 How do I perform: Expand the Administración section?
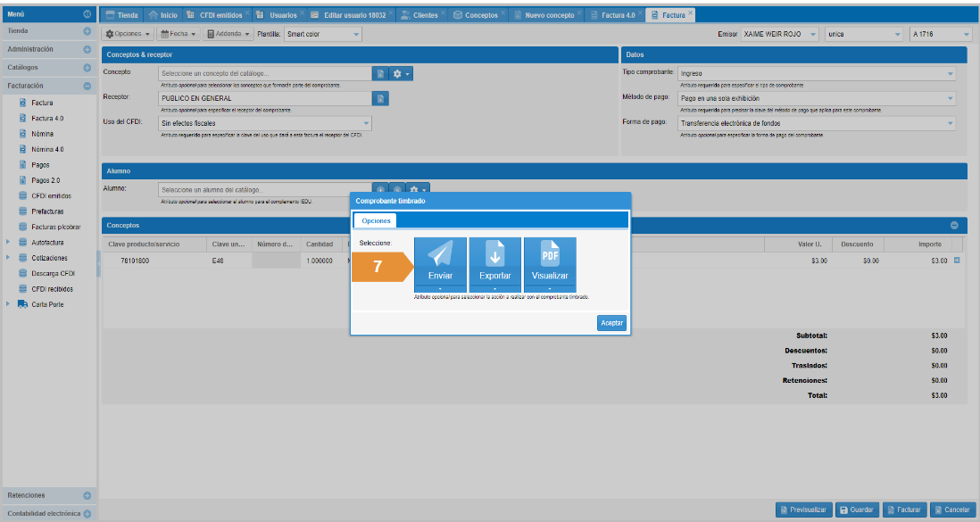[x=87, y=49]
